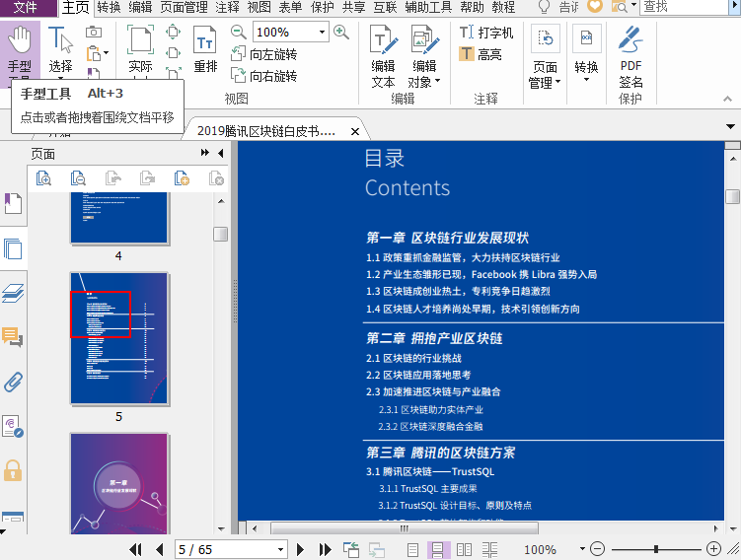741x560 pixels.
Task: Switch to the 注释 (Comment) ribbon tab
Action: click(227, 7)
